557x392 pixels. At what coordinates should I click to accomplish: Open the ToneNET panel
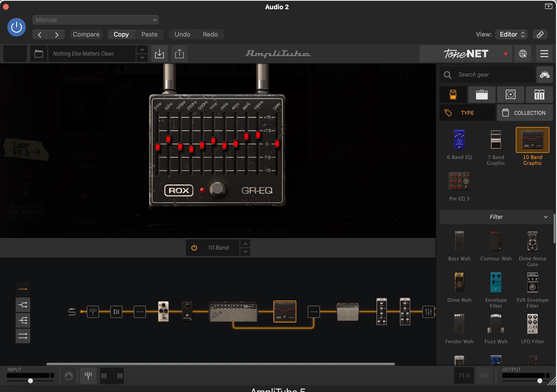pyautogui.click(x=466, y=54)
